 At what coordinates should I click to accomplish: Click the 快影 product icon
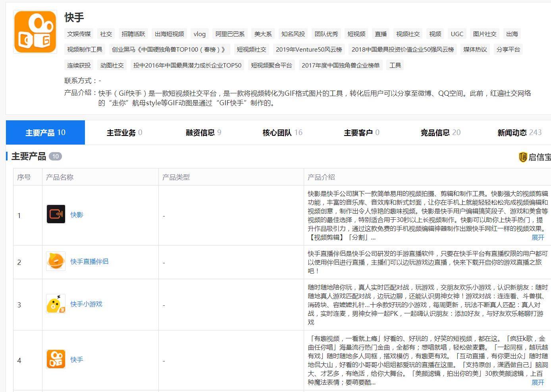pyautogui.click(x=56, y=214)
